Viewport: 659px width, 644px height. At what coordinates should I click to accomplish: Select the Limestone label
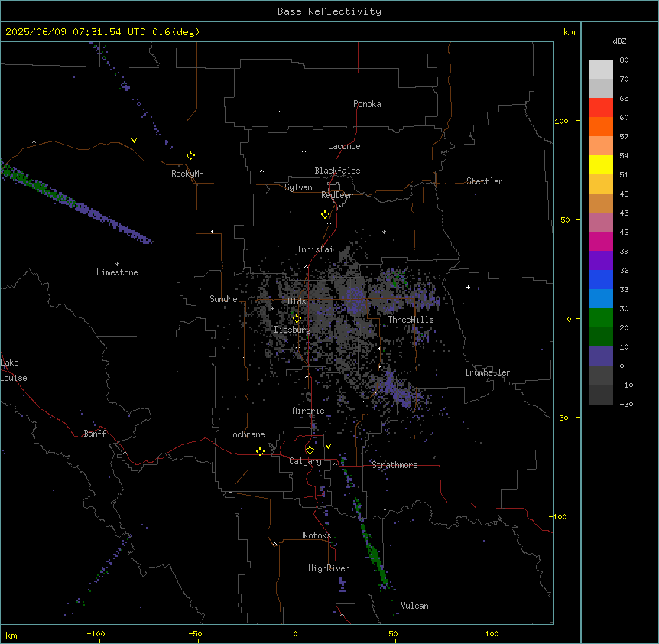click(117, 272)
